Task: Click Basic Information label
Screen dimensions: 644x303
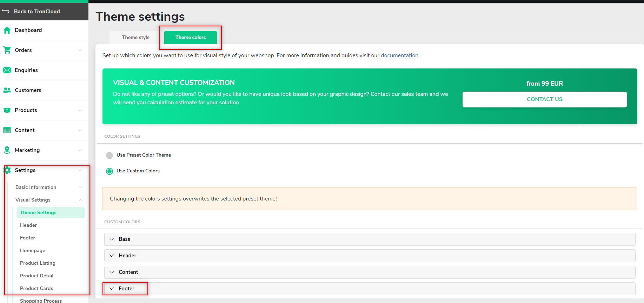Action: 36,187
